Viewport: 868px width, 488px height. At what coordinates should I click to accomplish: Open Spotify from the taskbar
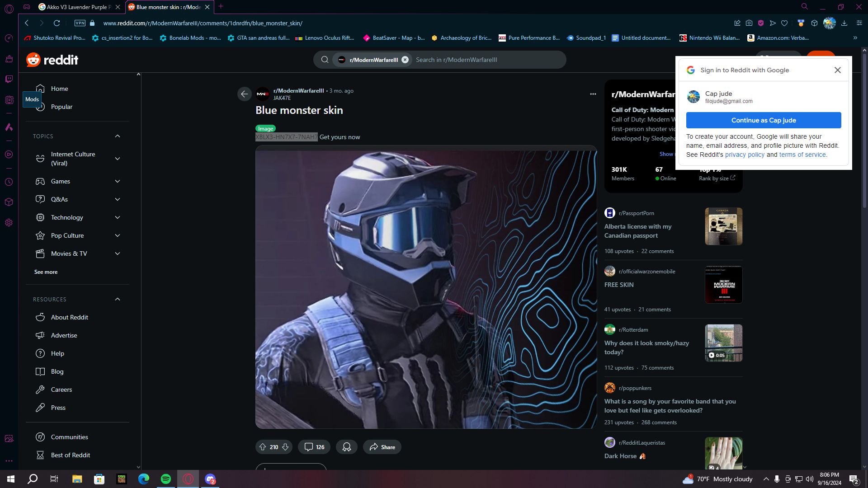point(166,479)
